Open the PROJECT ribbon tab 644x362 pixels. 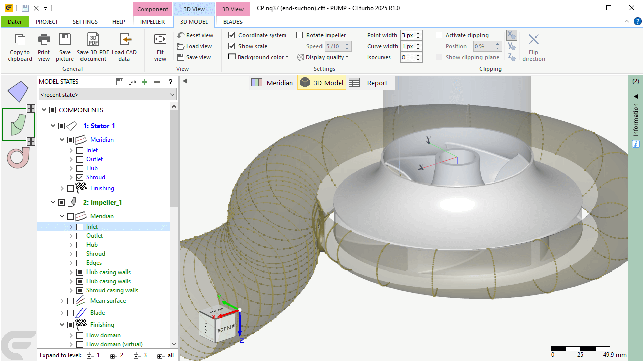(47, 22)
